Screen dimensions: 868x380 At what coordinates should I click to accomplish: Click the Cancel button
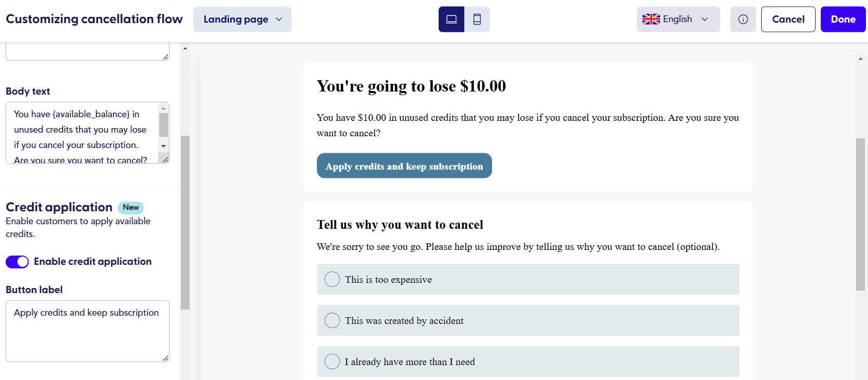[x=788, y=20]
